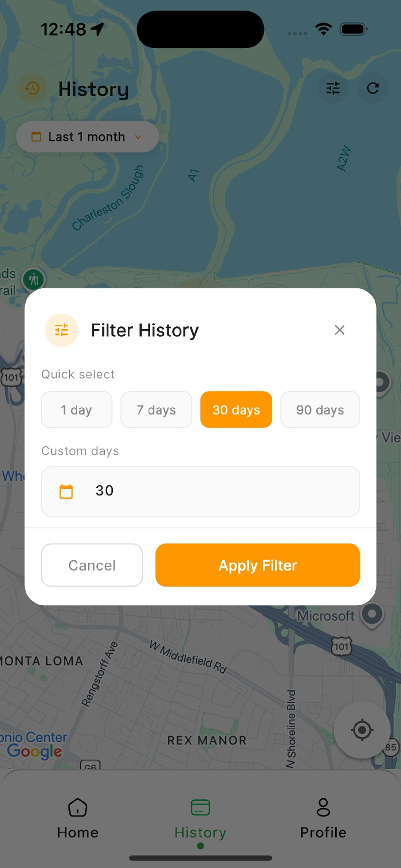Center the map with the locate-me button
This screenshot has width=401, height=868.
(x=362, y=729)
